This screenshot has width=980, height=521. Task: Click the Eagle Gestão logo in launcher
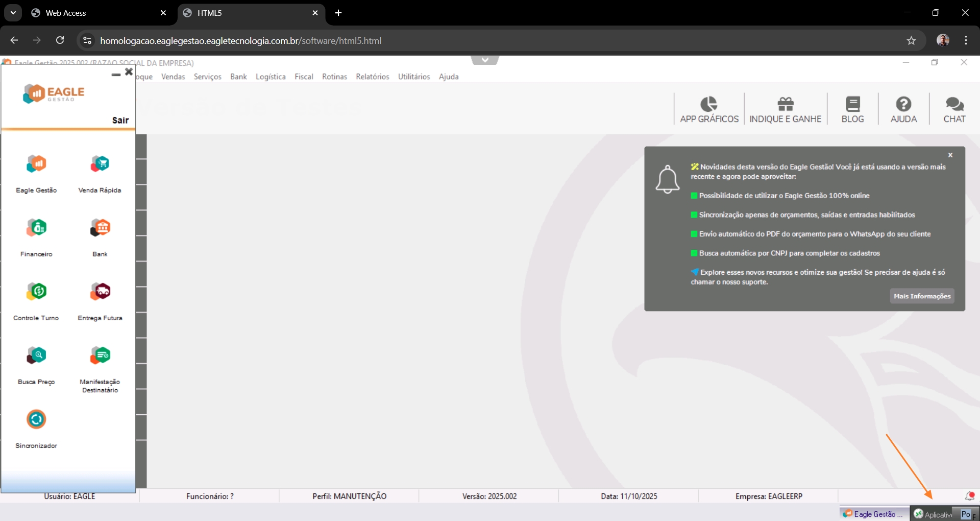54,93
